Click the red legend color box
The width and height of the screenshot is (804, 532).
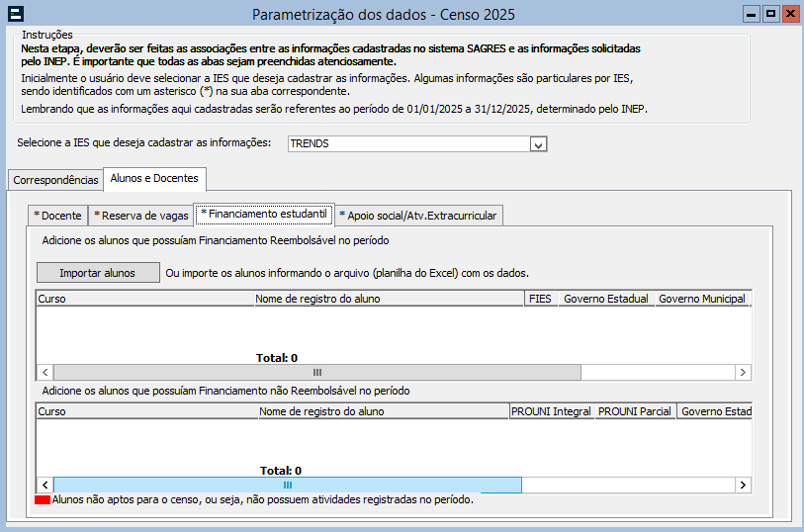[43, 499]
